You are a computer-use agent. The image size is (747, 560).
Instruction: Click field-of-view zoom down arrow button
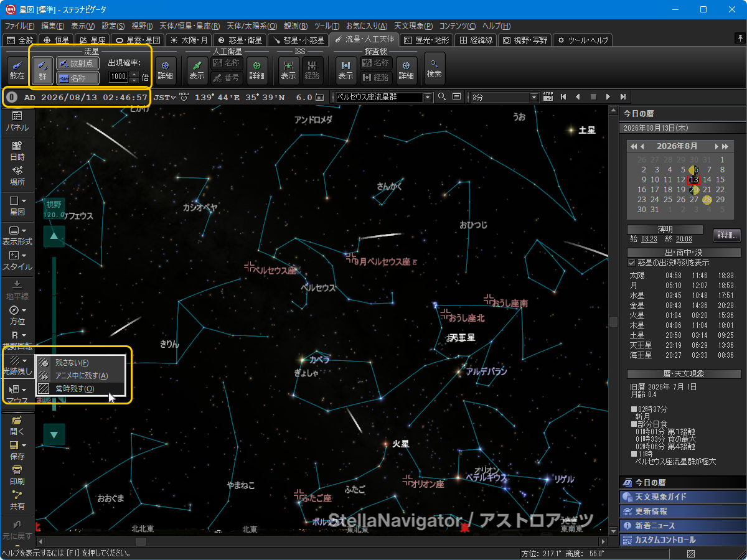(54, 434)
